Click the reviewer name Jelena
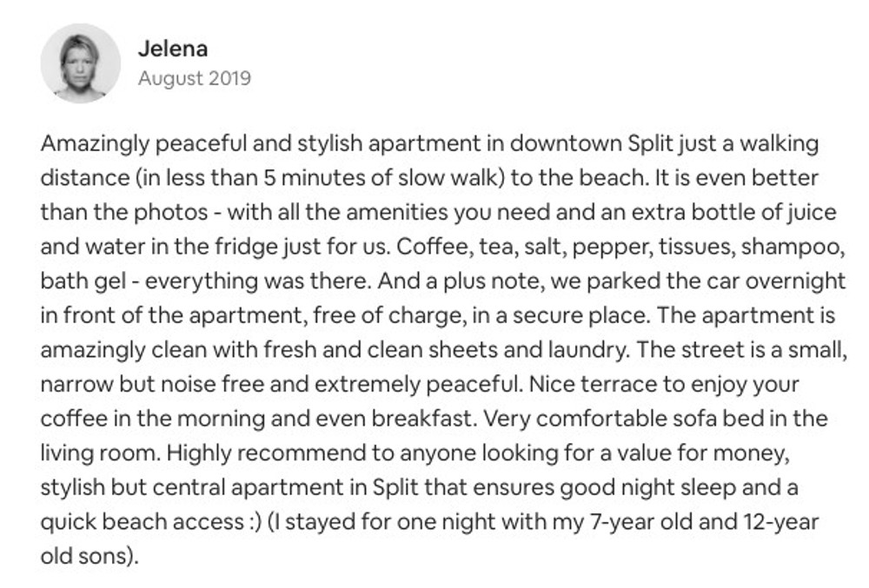This screenshot has width=869, height=588. (173, 49)
